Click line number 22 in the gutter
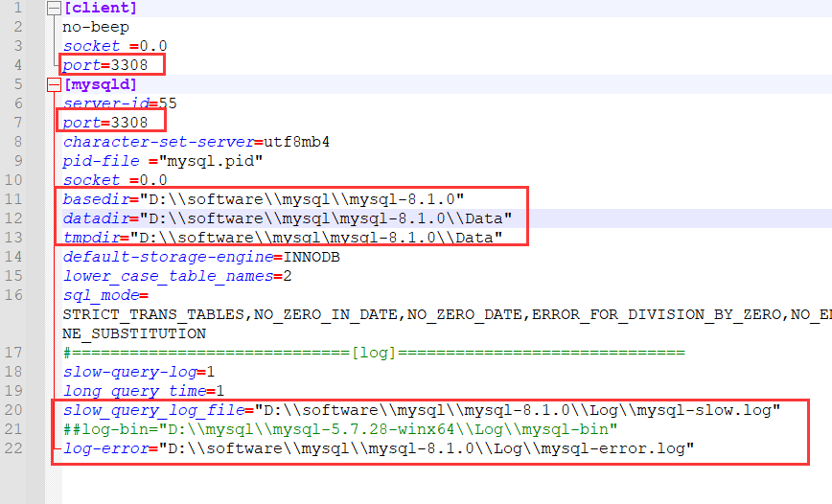 coord(13,448)
